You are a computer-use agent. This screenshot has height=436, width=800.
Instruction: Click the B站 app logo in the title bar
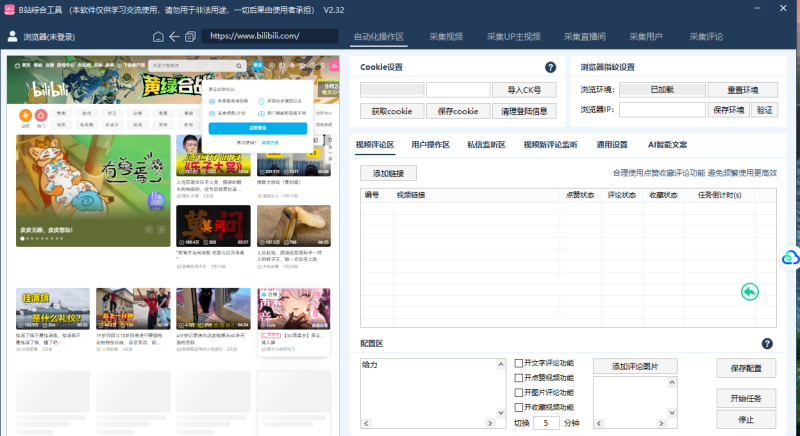tap(9, 10)
